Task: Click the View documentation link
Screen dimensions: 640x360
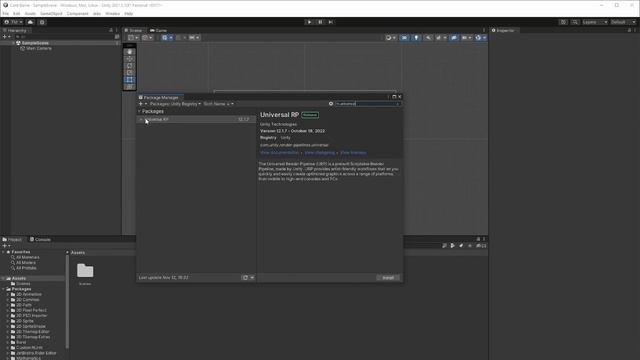Action: (279, 153)
